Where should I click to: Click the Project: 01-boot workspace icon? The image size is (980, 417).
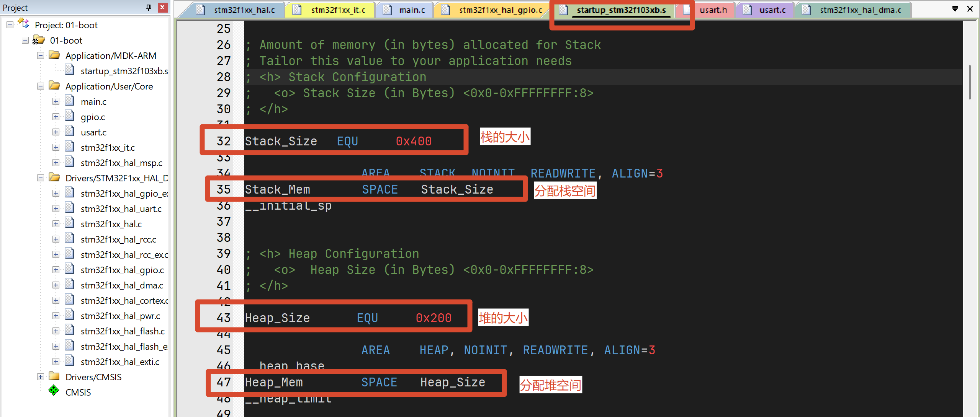pyautogui.click(x=24, y=24)
